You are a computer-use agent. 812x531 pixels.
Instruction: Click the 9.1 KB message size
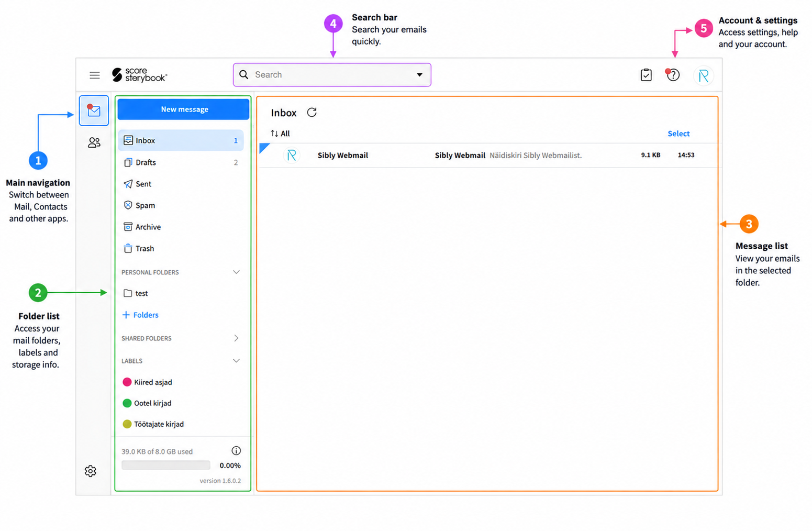(650, 155)
